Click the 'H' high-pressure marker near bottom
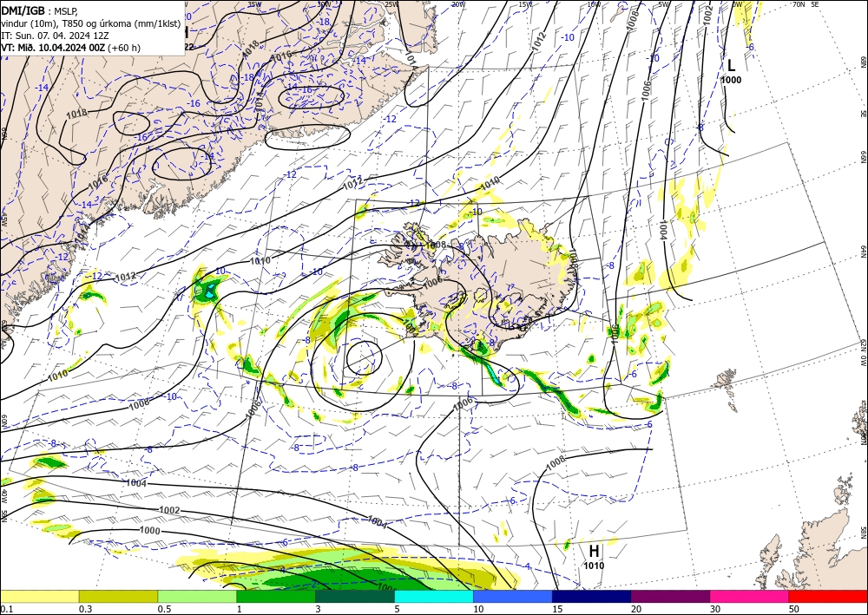Screen dimensions: 868x615 pyautogui.click(x=594, y=551)
